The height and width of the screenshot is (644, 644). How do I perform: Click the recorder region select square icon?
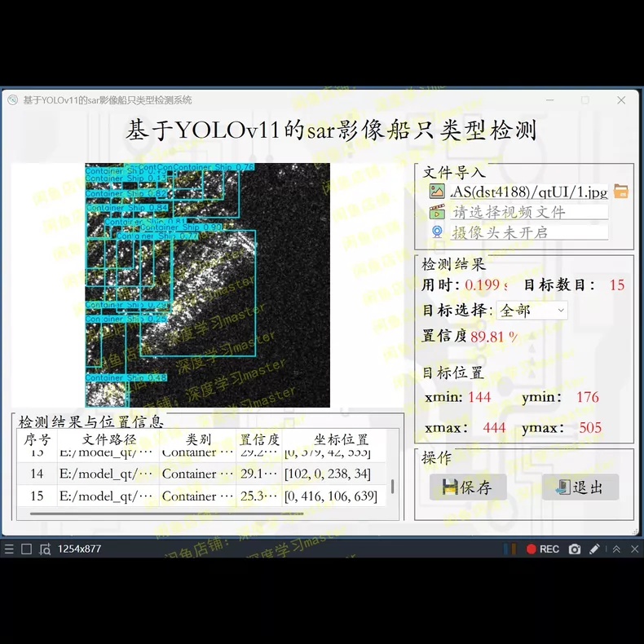(26, 549)
